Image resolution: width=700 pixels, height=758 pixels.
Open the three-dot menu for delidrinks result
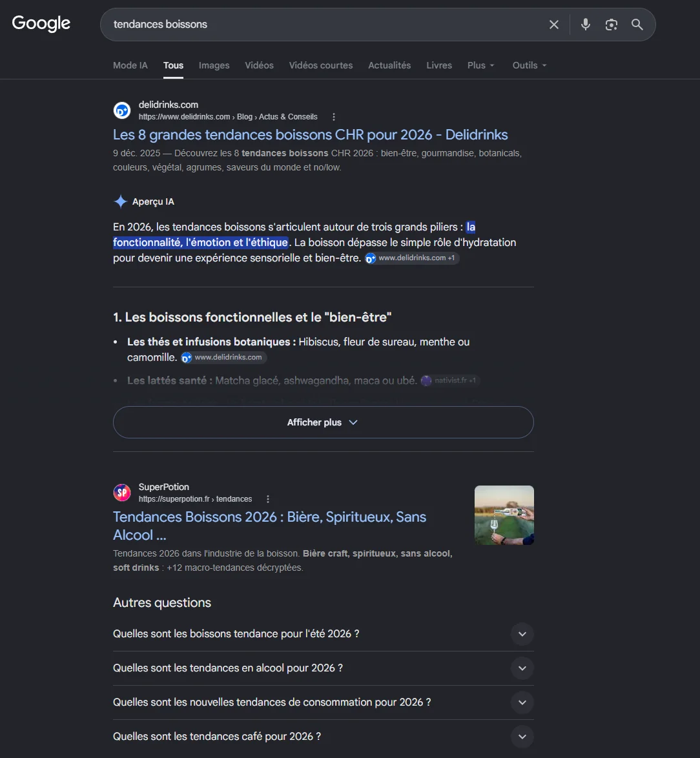334,117
